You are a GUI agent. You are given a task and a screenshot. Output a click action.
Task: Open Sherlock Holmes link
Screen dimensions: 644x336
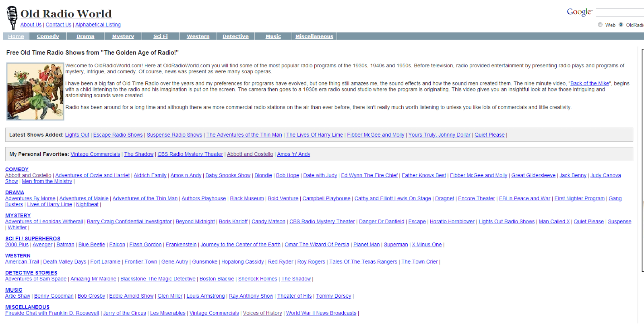258,279
